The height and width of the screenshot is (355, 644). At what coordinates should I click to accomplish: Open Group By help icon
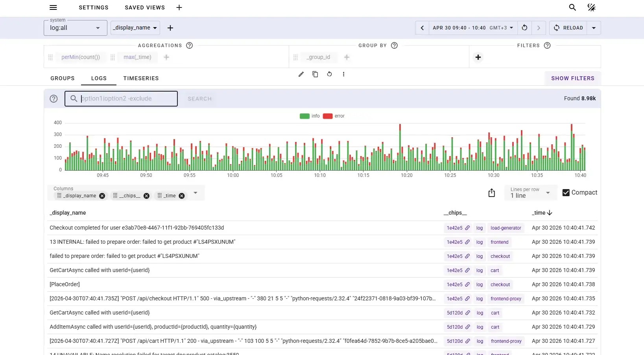pyautogui.click(x=394, y=46)
